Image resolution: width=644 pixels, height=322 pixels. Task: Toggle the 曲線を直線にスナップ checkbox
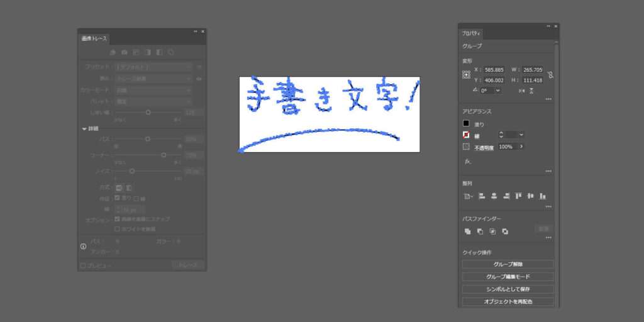click(117, 219)
